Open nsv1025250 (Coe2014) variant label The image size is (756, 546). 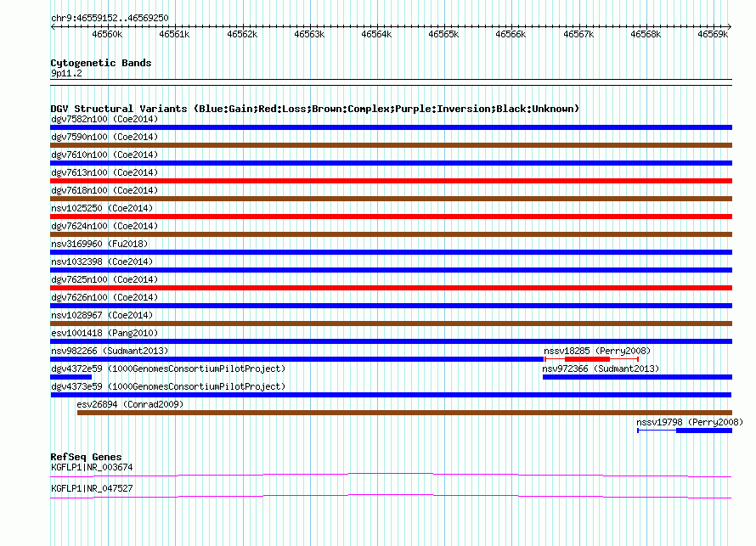(102, 208)
